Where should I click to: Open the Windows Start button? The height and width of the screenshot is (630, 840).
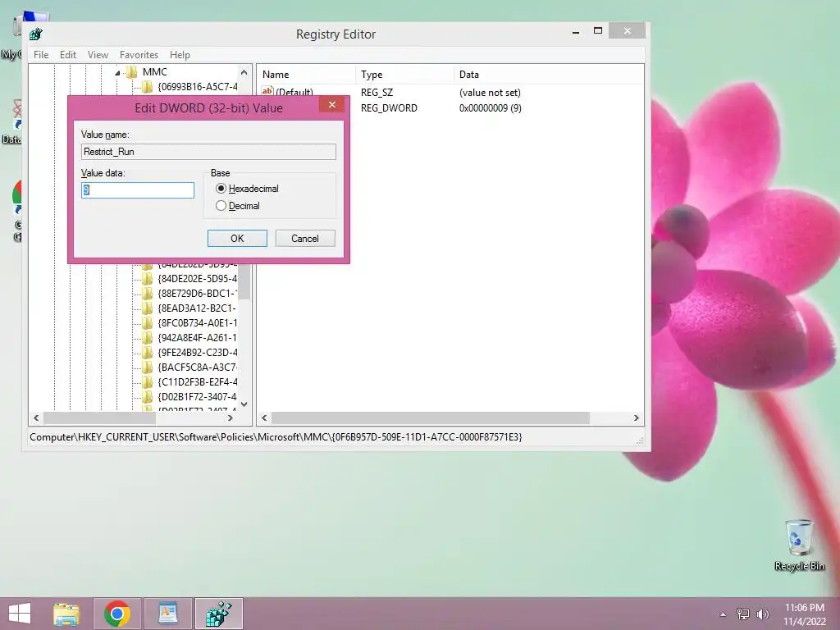coord(20,614)
